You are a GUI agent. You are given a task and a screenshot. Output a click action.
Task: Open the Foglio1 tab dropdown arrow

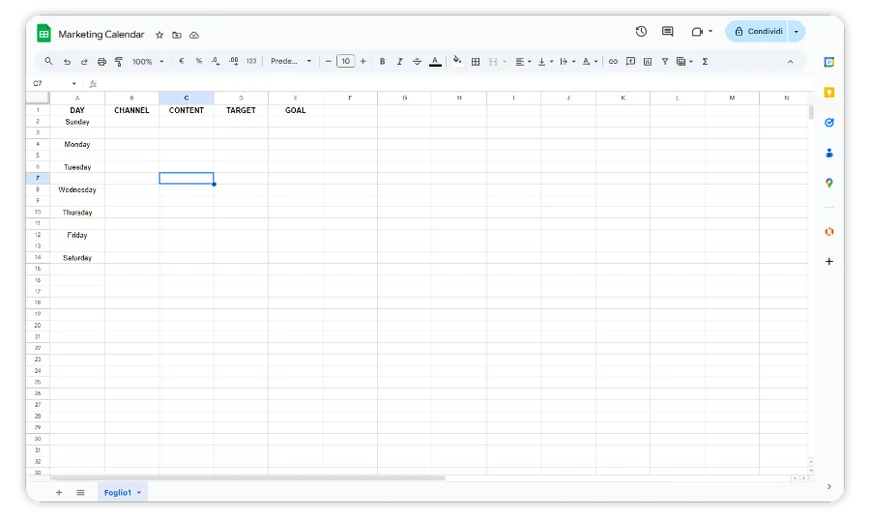pos(139,493)
